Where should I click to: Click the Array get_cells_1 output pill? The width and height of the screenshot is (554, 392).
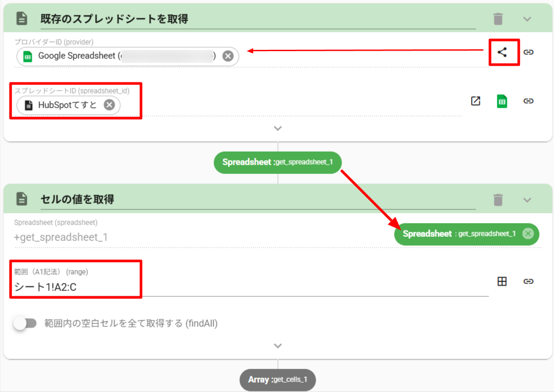coord(278,380)
